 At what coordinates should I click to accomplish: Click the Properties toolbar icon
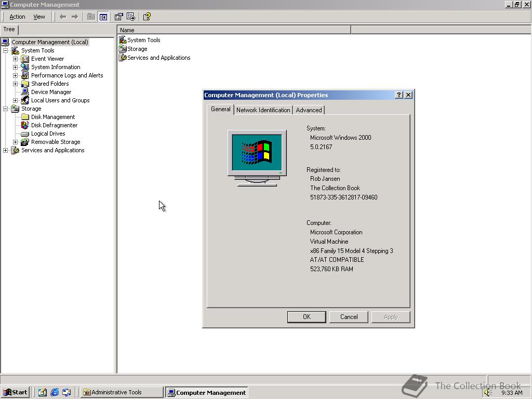(x=118, y=17)
